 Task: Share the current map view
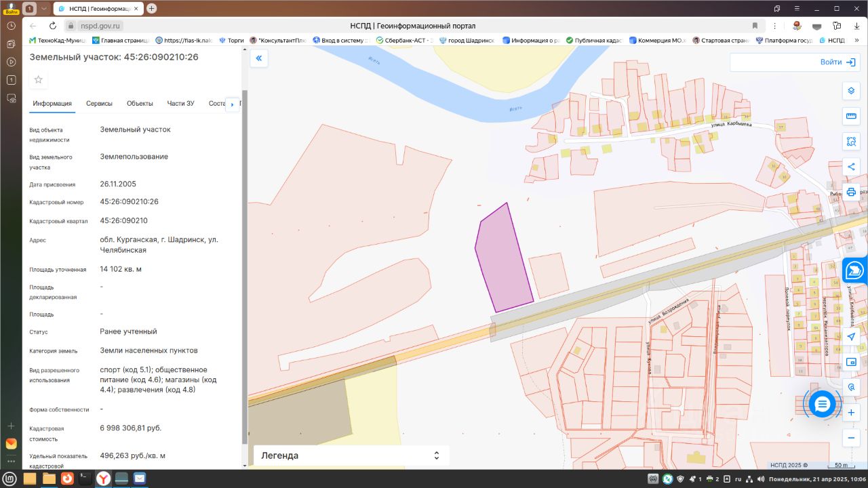pos(851,167)
